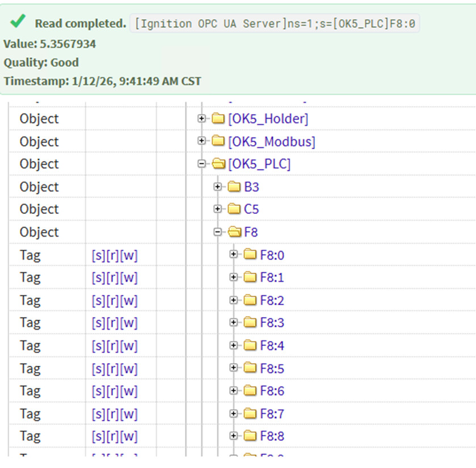Read tag F8:5 via [r] link
The image size is (476, 468).
point(112,369)
